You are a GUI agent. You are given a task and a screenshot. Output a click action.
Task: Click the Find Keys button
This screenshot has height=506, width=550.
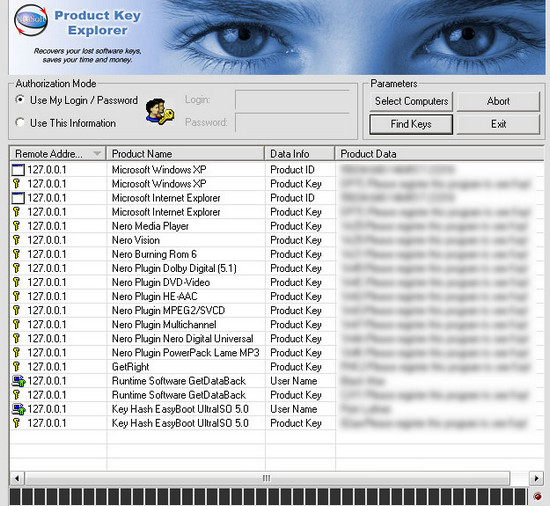(411, 124)
